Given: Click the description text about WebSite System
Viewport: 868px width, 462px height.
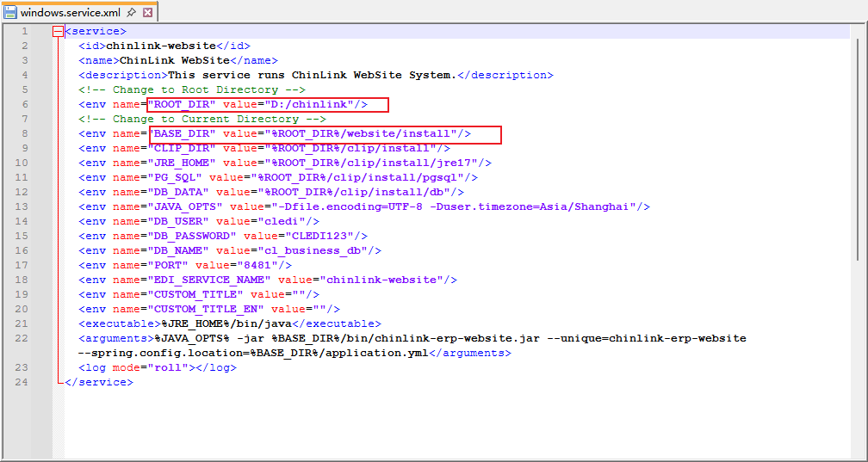Looking at the screenshot, I should pyautogui.click(x=313, y=75).
